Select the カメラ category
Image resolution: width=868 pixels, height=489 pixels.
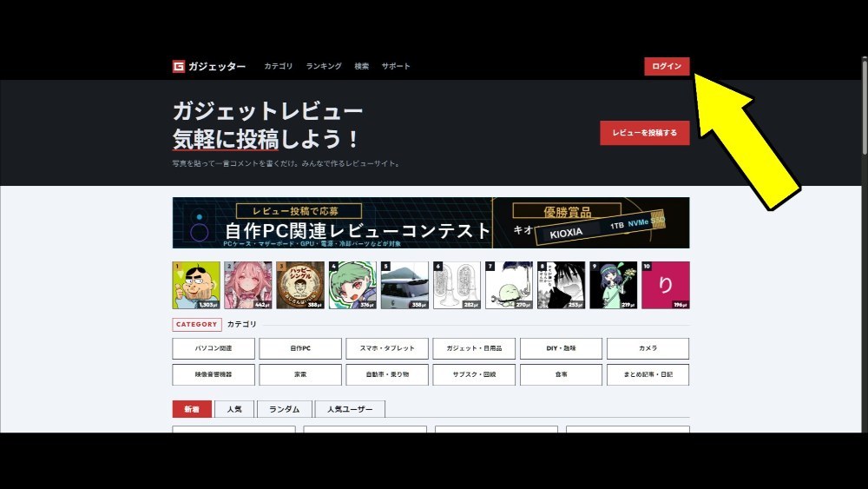click(x=648, y=348)
